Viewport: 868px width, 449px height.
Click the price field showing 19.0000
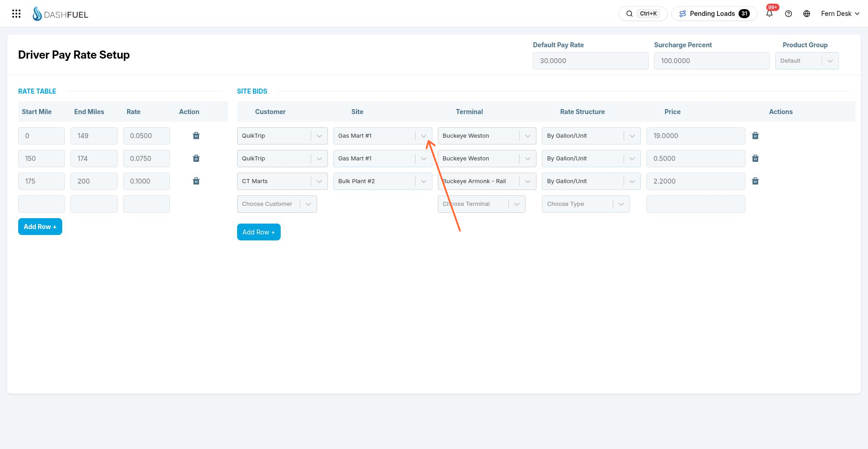(695, 136)
